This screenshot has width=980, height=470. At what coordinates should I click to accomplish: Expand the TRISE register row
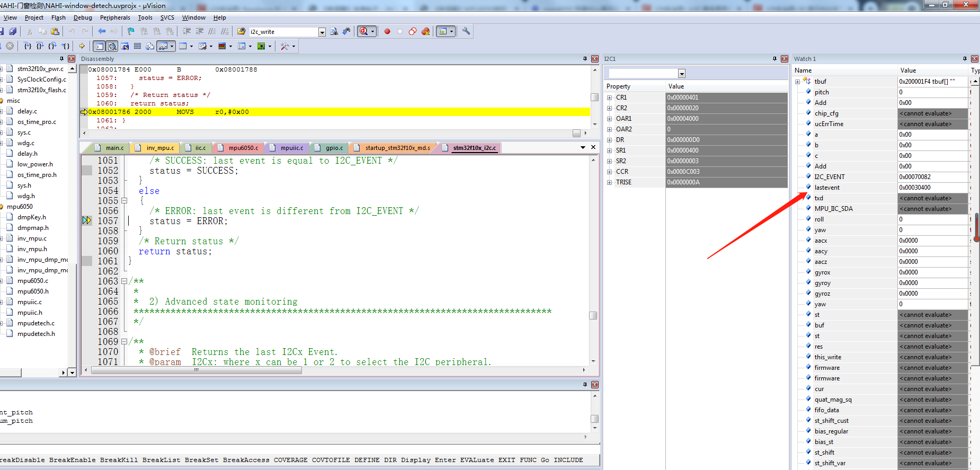tap(610, 182)
